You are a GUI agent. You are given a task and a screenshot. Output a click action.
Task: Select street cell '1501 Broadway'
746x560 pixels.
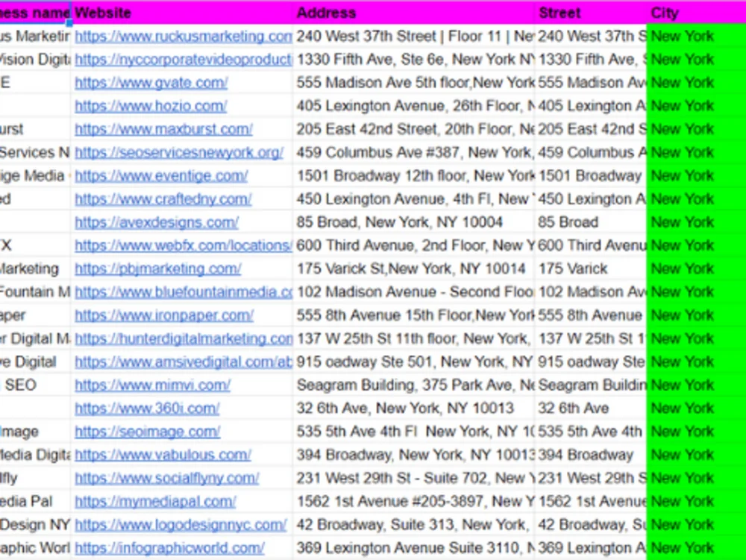pos(590,176)
